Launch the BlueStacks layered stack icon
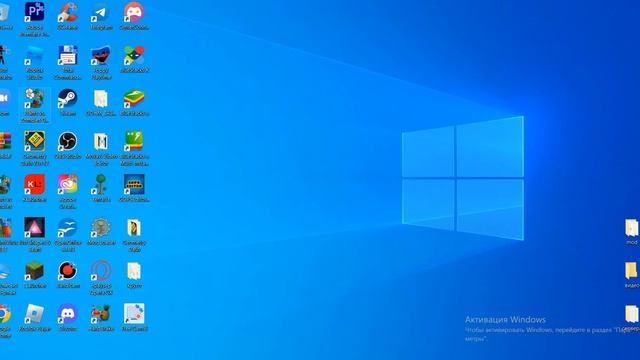Image resolution: width=640 pixels, height=360 pixels. 134,98
